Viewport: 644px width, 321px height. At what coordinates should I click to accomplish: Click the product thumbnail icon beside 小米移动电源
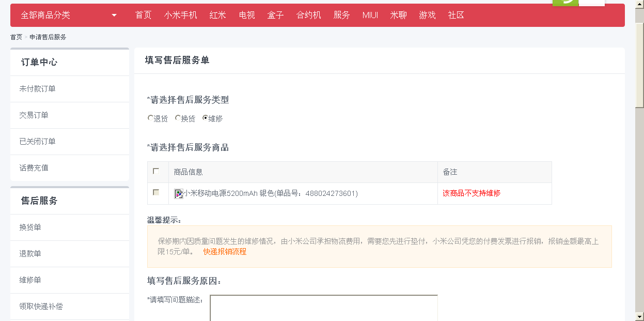tap(179, 194)
